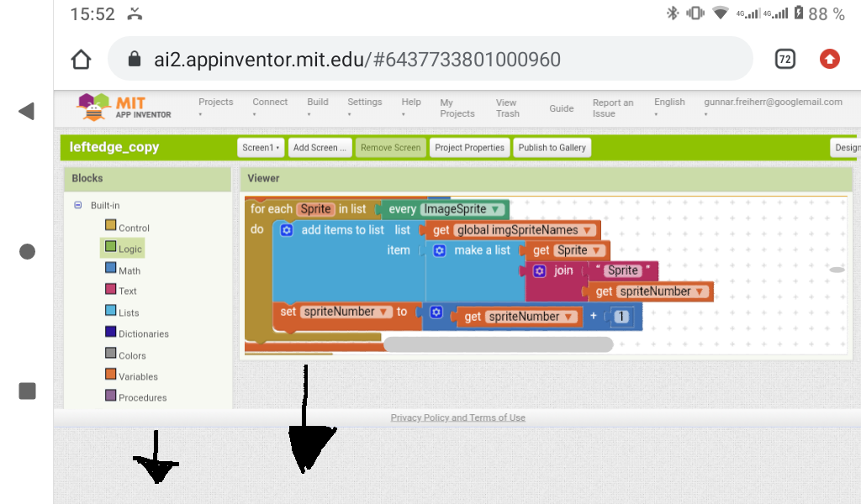Open the Build menu
The image size is (861, 504).
[x=317, y=107]
